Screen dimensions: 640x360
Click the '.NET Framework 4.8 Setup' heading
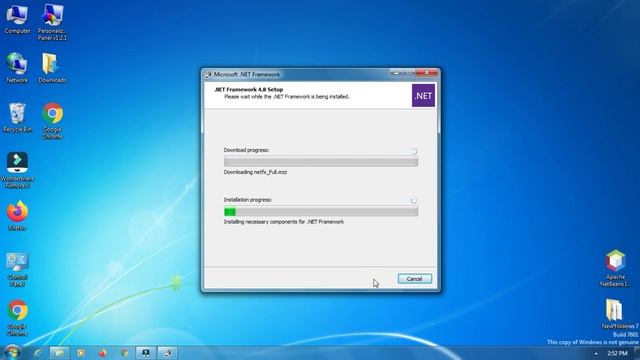(249, 89)
